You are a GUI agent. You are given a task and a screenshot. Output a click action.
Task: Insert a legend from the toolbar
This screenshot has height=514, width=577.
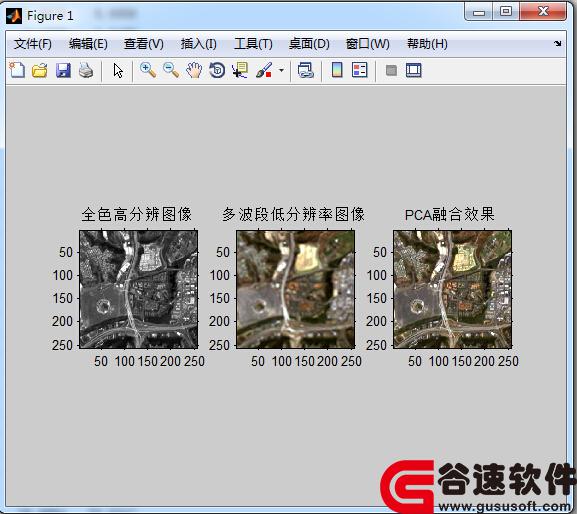pyautogui.click(x=360, y=70)
